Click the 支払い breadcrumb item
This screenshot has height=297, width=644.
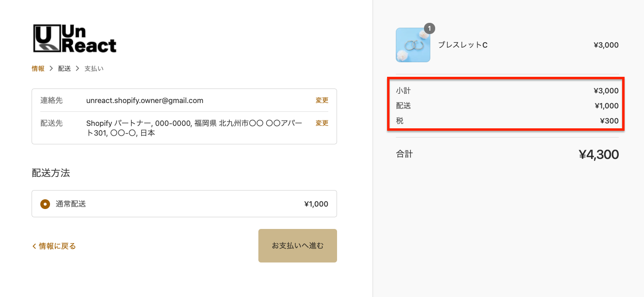[x=94, y=69]
